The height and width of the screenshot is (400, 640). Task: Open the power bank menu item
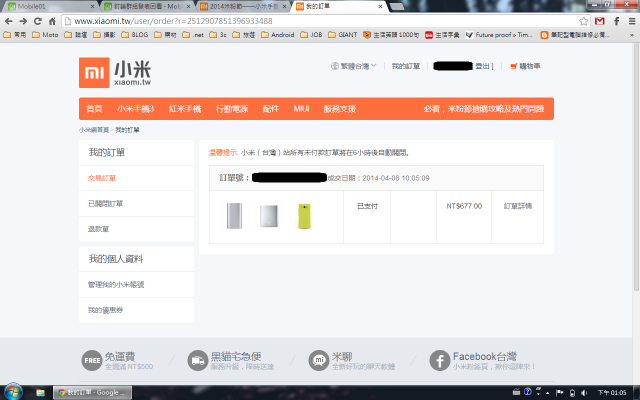[x=232, y=109]
